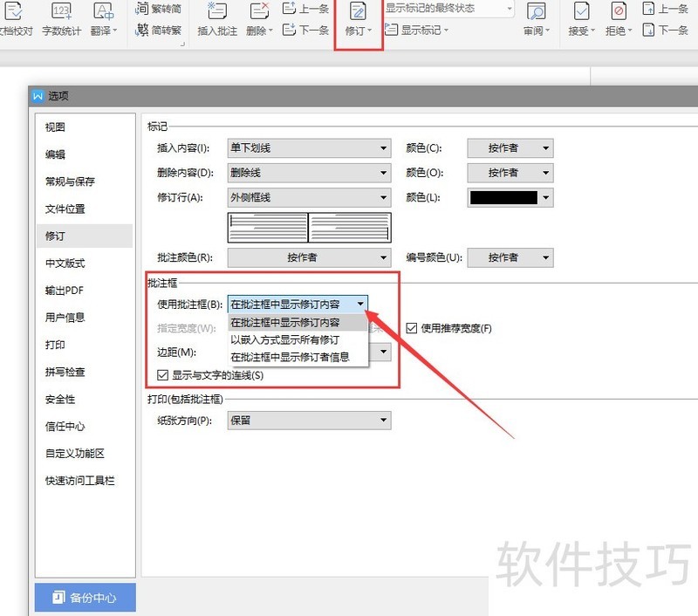Viewport: 698px width, 616px height.
Task: Open the 颜色(L) black color picker
Action: point(510,197)
